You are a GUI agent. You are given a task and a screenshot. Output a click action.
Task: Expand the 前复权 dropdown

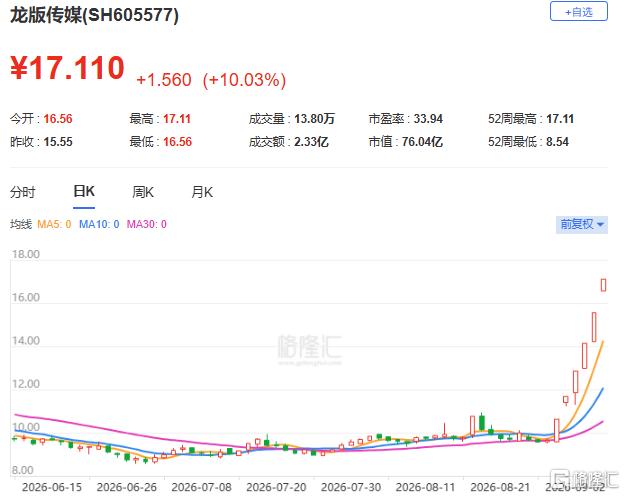tap(582, 224)
